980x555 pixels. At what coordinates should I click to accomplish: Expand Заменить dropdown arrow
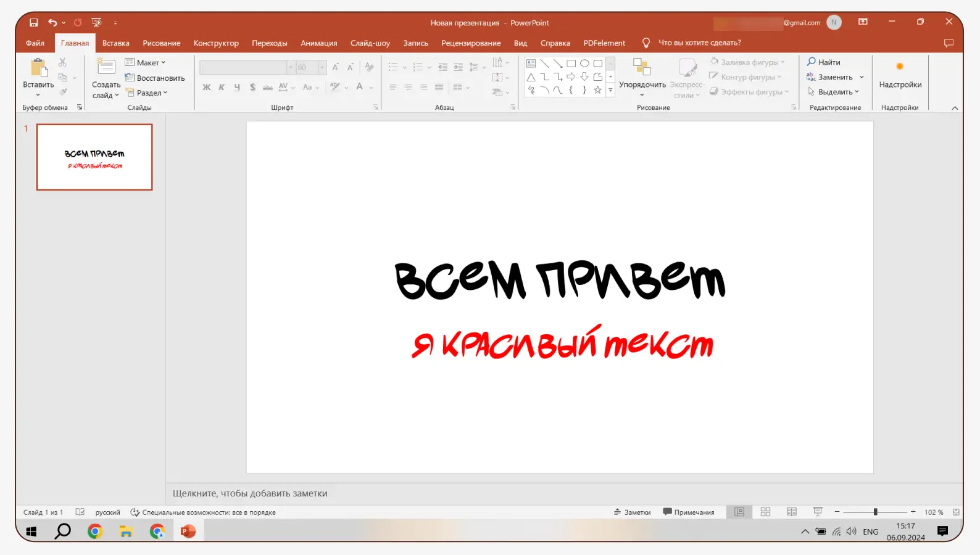pos(862,77)
